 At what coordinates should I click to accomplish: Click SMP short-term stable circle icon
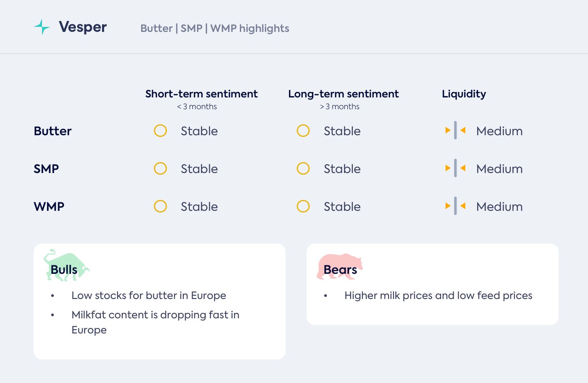coord(160,168)
